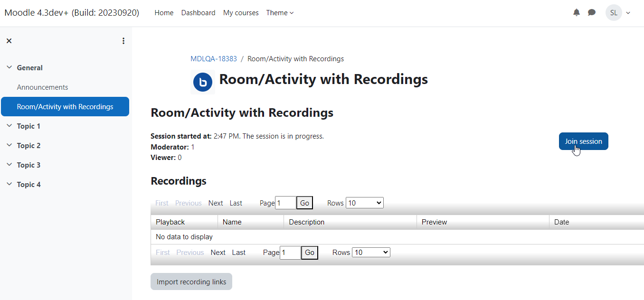Screen dimensions: 644x300
Task: Open MDLQA-18383 breadcrumb link
Action: coord(214,59)
